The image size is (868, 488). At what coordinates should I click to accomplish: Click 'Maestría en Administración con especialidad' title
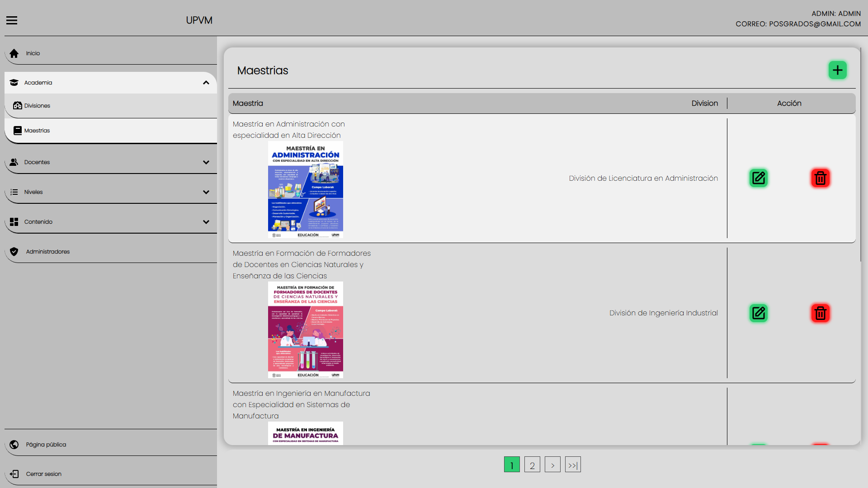pos(289,130)
